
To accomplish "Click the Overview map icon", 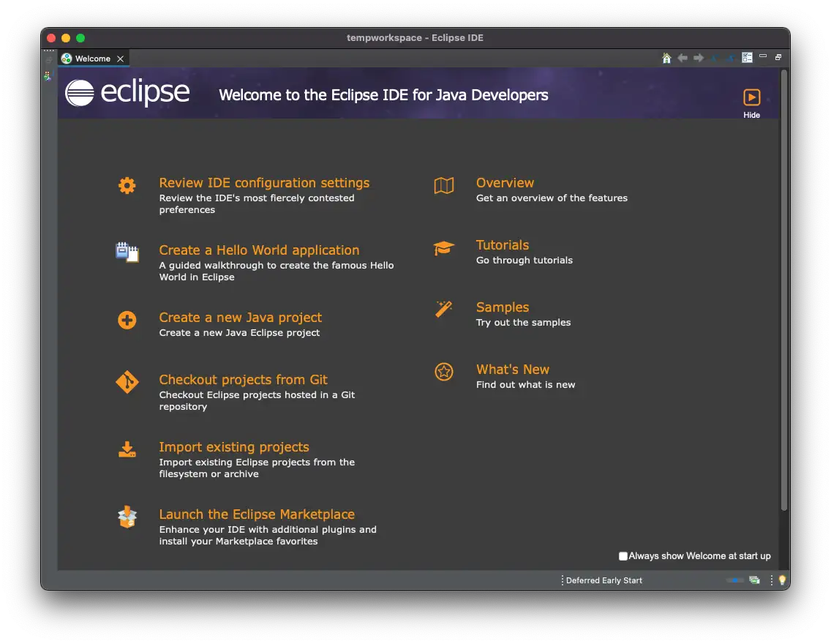I will [443, 185].
